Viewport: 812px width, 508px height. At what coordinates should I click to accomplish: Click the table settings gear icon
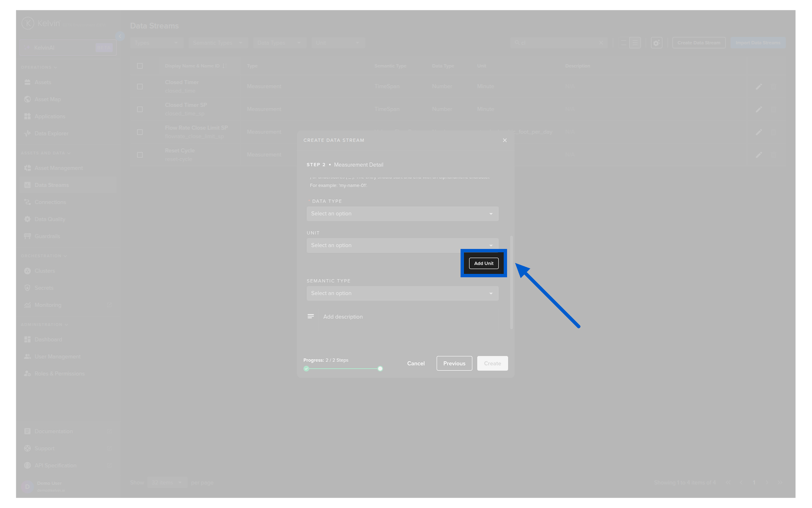point(656,43)
